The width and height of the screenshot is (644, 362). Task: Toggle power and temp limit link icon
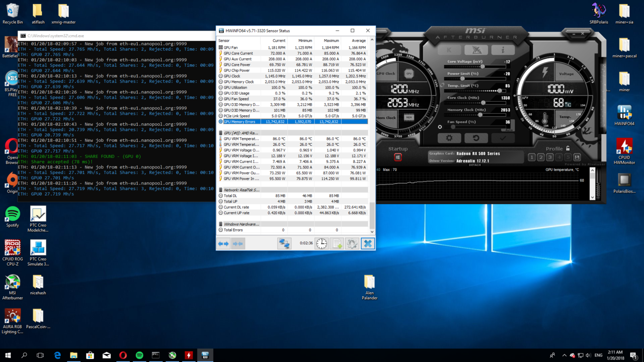tap(442, 85)
